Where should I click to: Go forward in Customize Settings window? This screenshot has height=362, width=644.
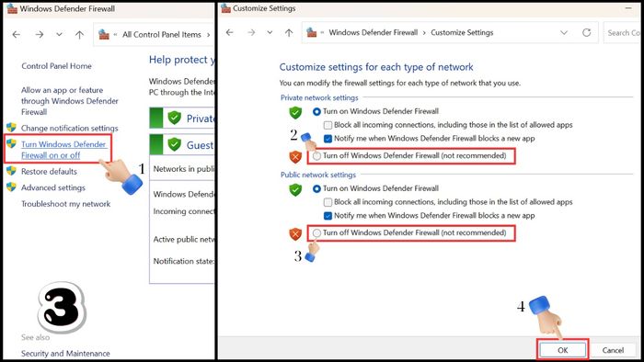[251, 32]
